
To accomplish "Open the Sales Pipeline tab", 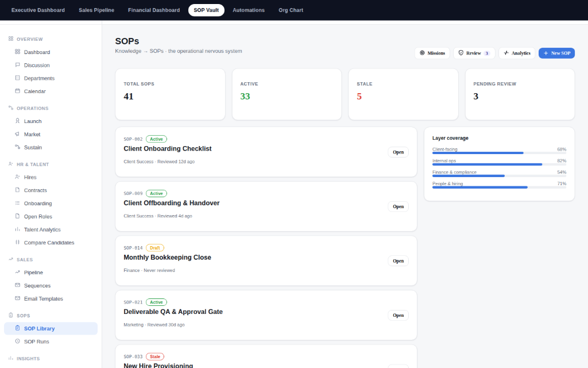I will [96, 10].
